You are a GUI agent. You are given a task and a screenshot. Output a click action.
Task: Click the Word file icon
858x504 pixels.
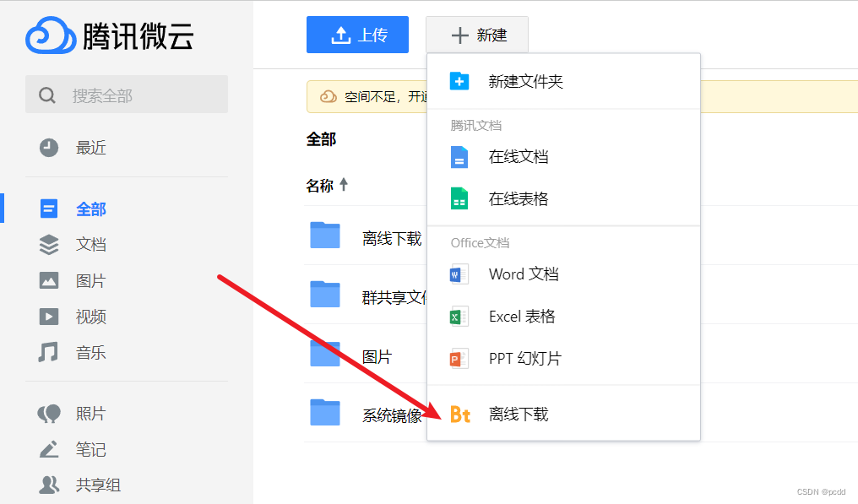459,274
